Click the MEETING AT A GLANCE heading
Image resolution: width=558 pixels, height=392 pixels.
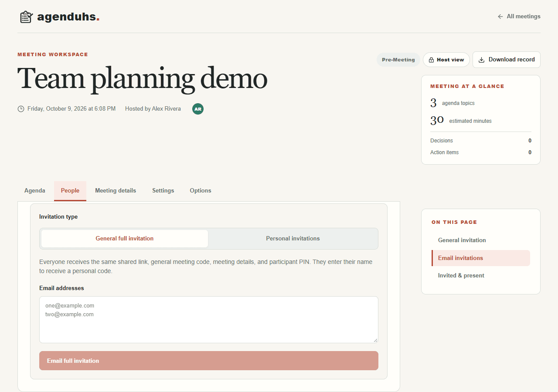point(467,86)
